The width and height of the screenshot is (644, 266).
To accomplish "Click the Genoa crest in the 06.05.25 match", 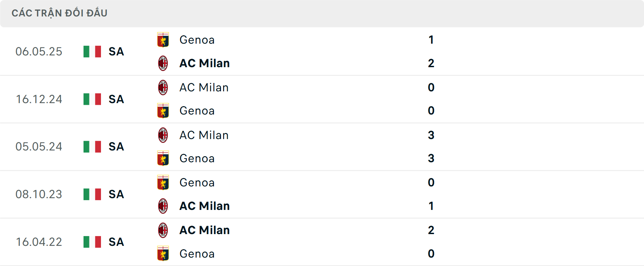I will pos(163,40).
